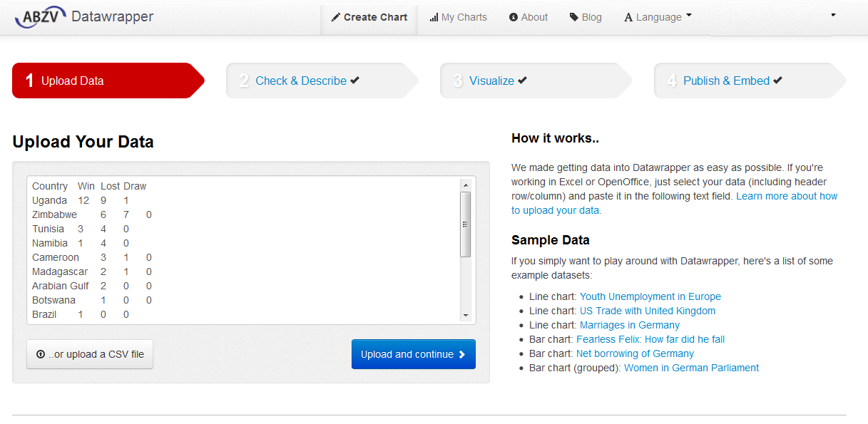Open the account dropdown caret at top right
The height and width of the screenshot is (424, 868).
coord(833,15)
